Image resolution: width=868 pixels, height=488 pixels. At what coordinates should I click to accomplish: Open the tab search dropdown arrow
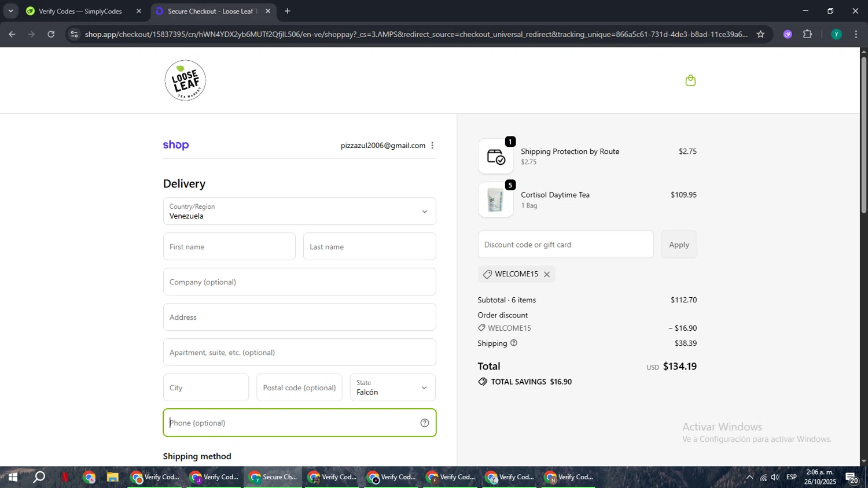click(x=10, y=11)
